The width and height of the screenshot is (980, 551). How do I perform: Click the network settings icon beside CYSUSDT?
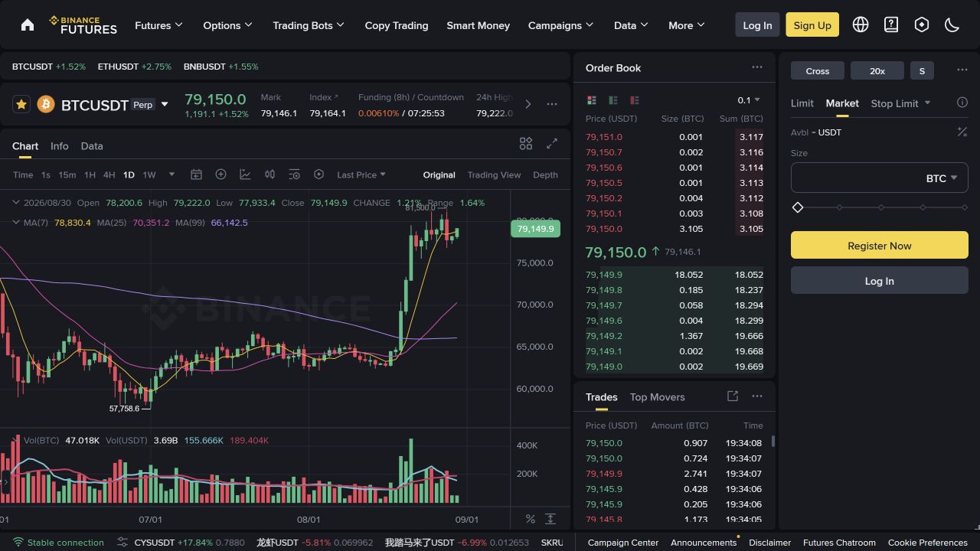click(x=122, y=543)
